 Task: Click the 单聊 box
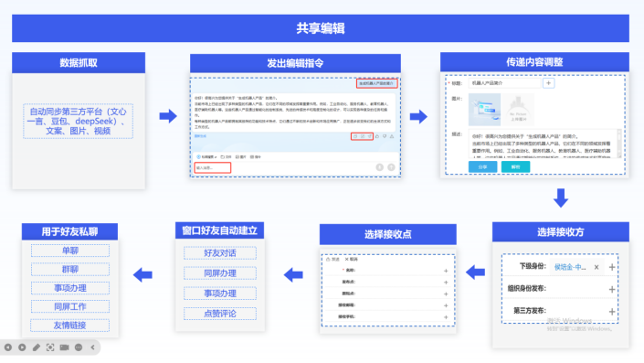70,251
